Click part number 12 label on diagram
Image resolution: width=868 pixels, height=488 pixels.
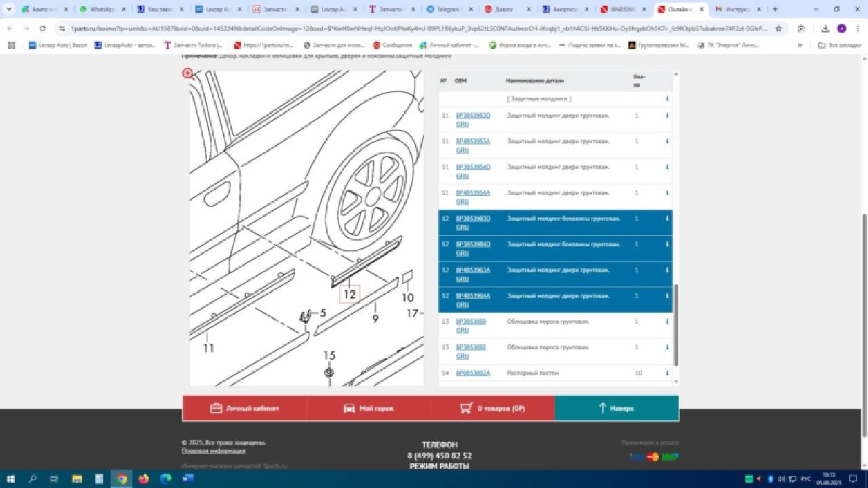tap(349, 294)
